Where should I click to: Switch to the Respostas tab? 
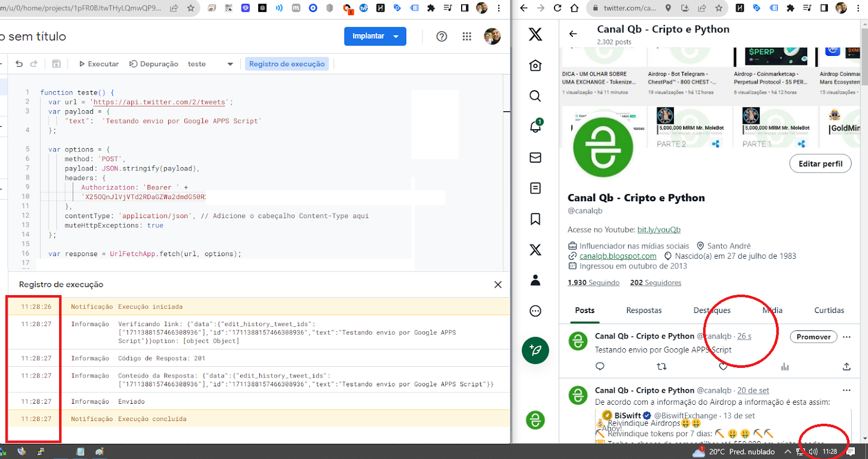coord(644,310)
